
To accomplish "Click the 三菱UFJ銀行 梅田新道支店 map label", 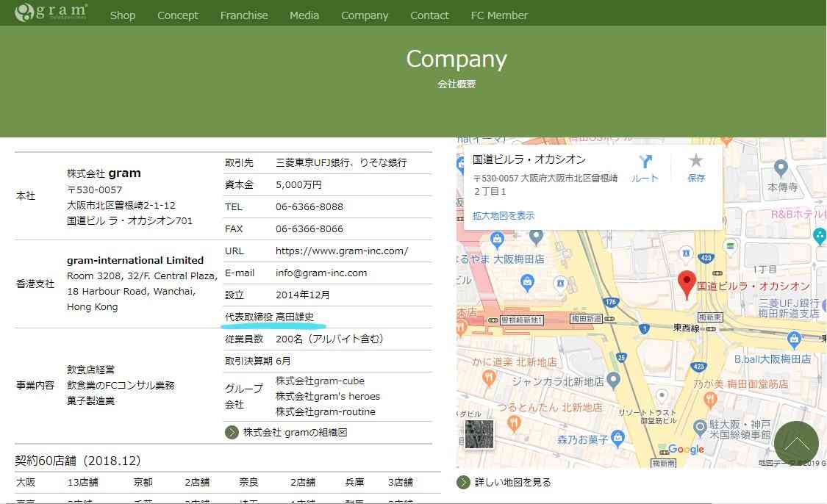I will pos(789,309).
